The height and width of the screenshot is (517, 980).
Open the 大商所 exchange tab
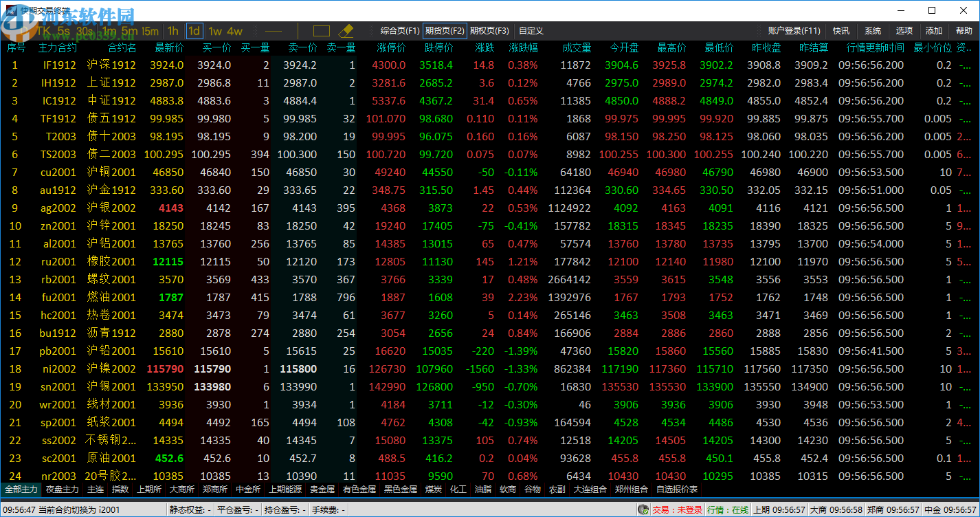pyautogui.click(x=182, y=489)
